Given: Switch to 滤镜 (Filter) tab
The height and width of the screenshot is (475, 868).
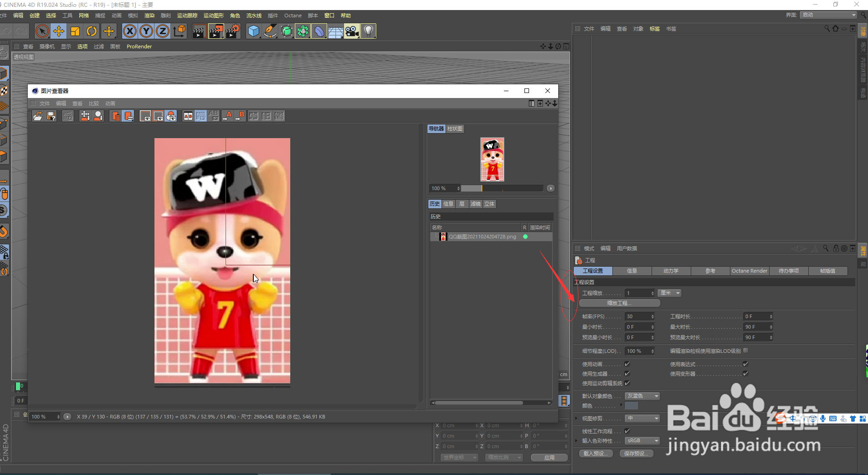Looking at the screenshot, I should pos(476,204).
